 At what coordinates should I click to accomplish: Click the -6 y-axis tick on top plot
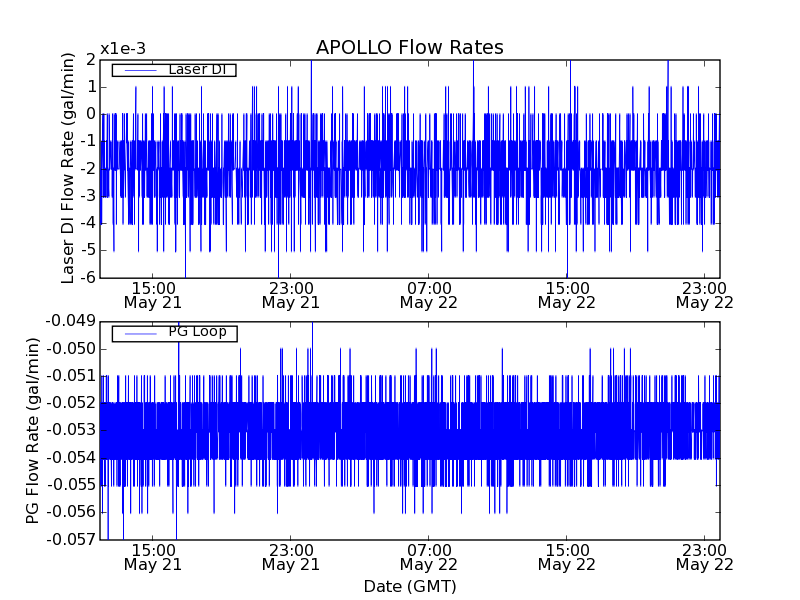pos(86,277)
